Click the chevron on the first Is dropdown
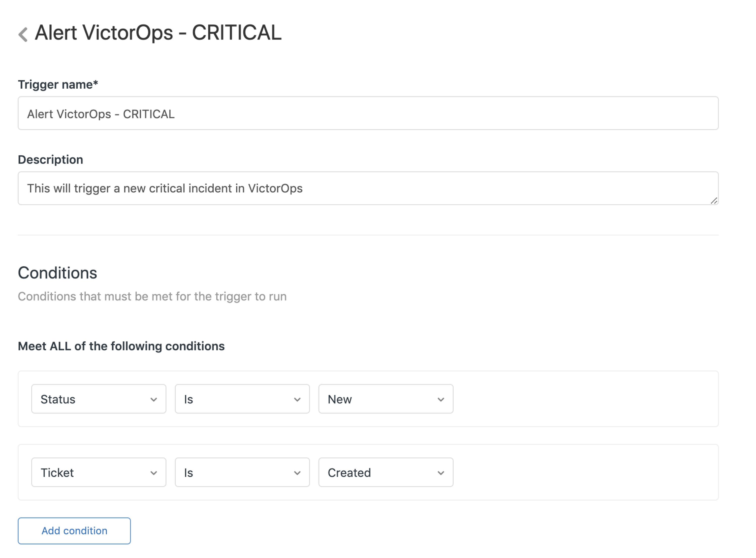This screenshot has width=756, height=558. pyautogui.click(x=298, y=399)
